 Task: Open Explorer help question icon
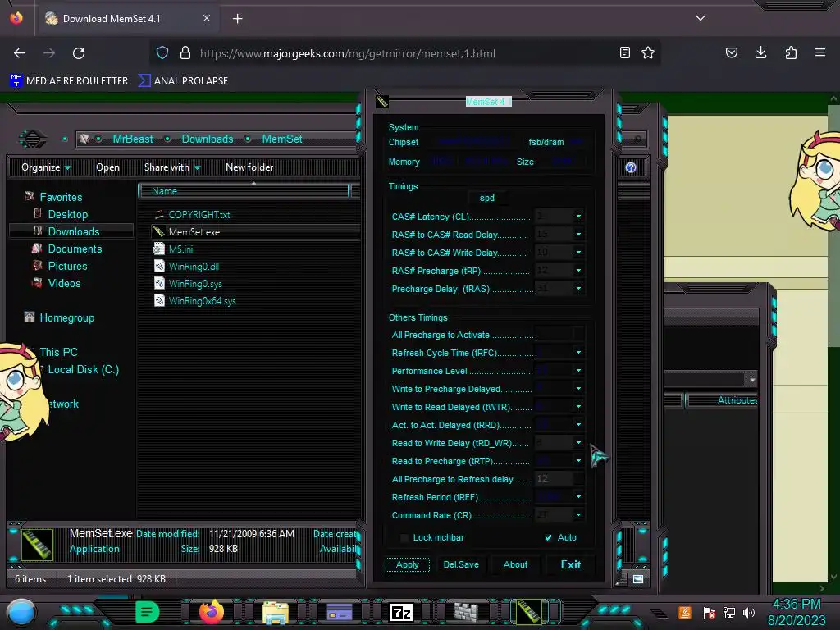tap(631, 167)
